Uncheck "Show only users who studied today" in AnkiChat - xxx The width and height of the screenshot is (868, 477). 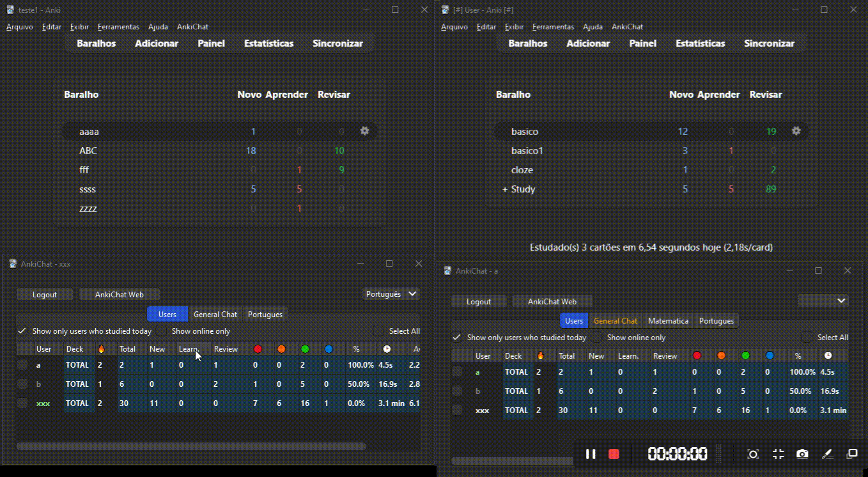pos(22,331)
